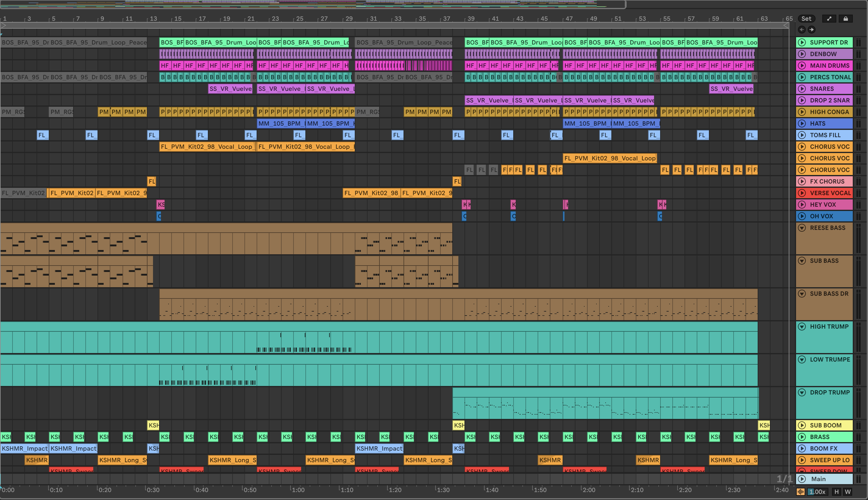
Task: Jump to previous locator arrow
Action: [802, 30]
